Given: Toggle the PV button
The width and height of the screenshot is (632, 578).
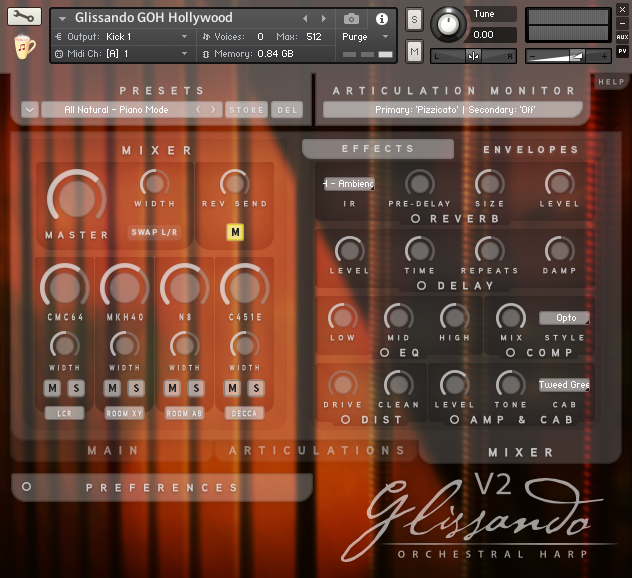Looking at the screenshot, I should (622, 51).
